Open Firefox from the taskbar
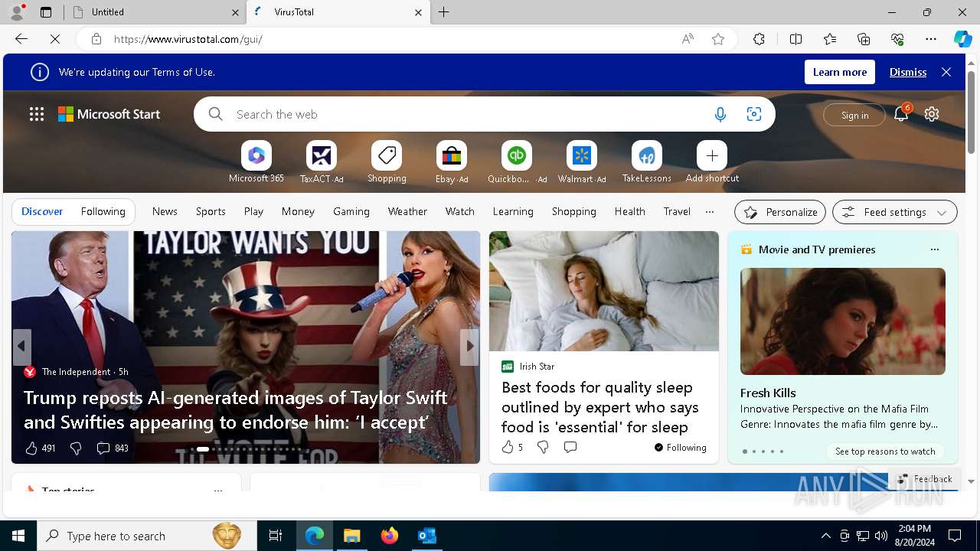980x551 pixels. point(390,536)
